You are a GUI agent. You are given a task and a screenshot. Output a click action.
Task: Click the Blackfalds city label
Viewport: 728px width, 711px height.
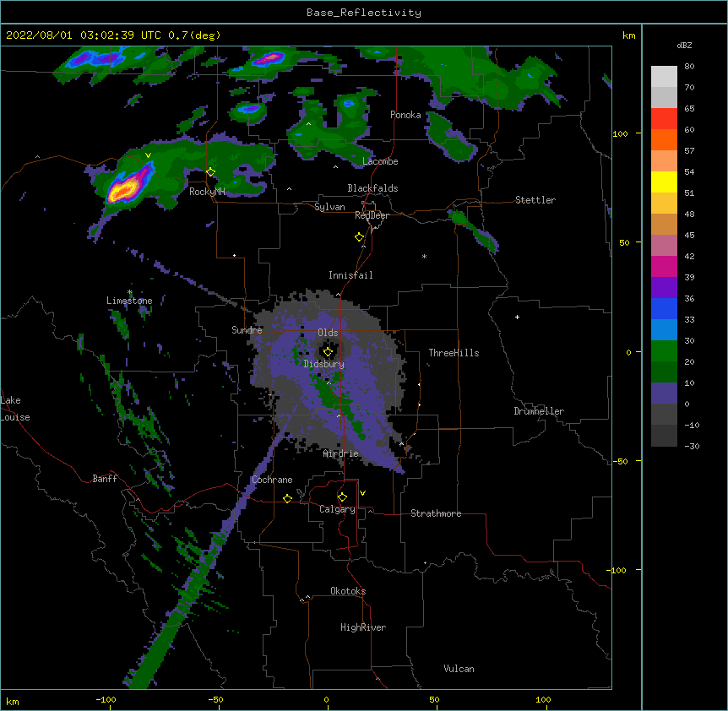point(372,188)
